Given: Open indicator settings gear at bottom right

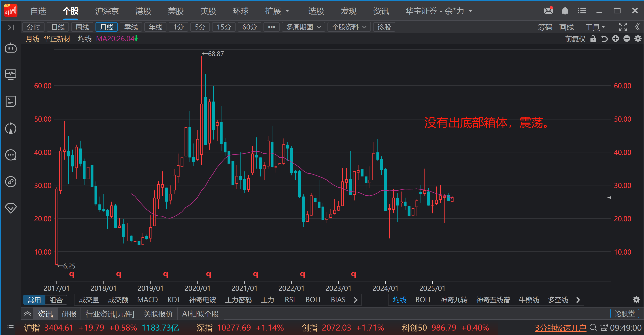Looking at the screenshot, I should pyautogui.click(x=636, y=299).
